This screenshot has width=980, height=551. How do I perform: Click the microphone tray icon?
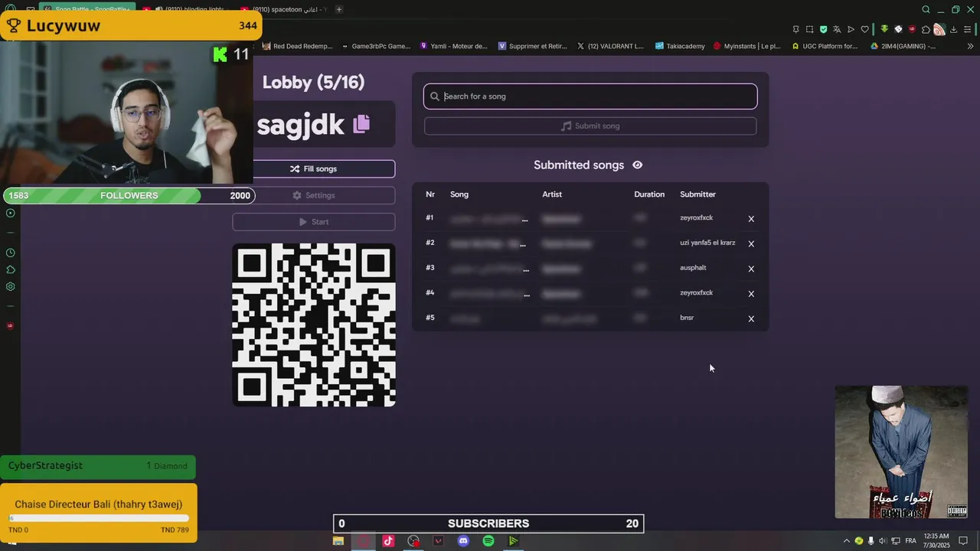(x=871, y=541)
